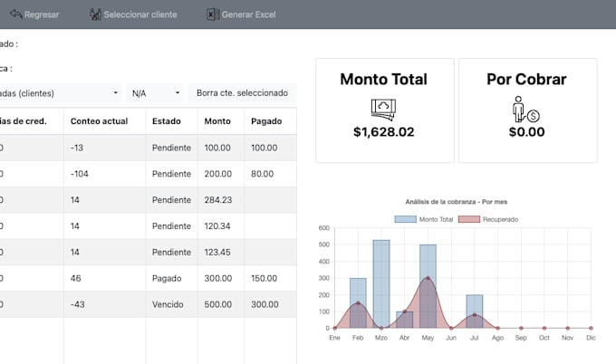The height and width of the screenshot is (364, 616).
Task: Click the Regresar label
Action: (x=42, y=14)
